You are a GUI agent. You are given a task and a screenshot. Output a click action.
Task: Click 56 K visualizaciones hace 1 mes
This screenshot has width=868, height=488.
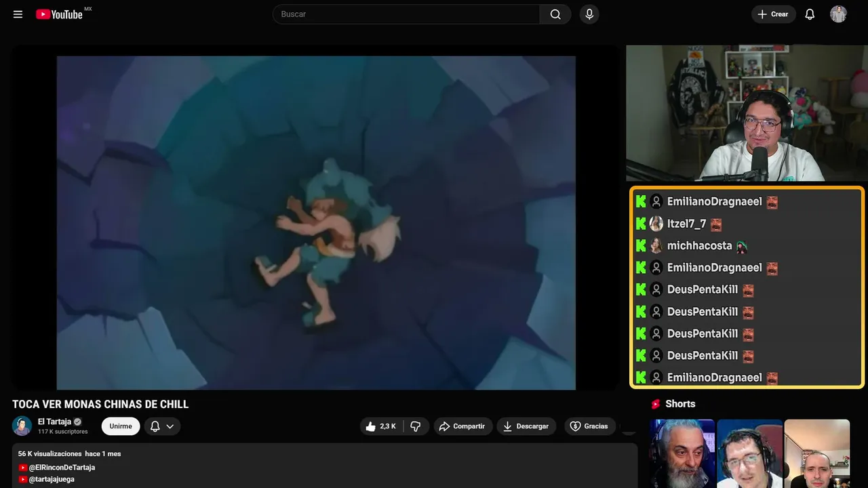70,453
